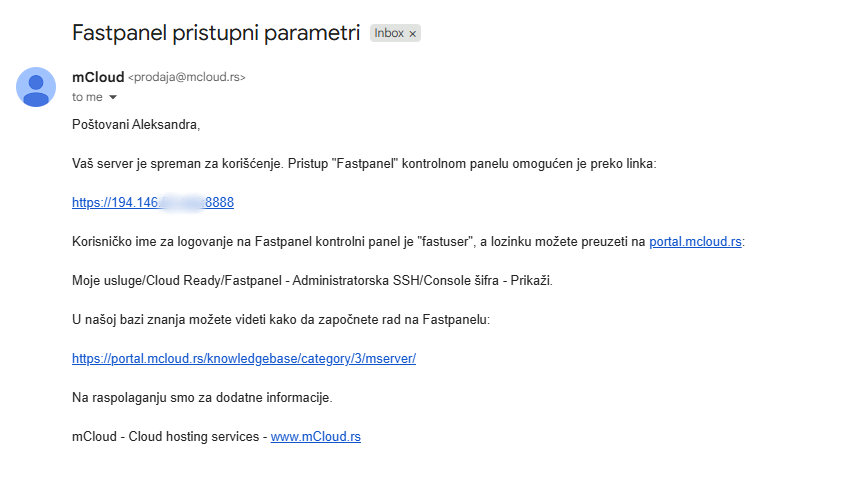Click the prodaja@mcloud.rs email address
852x477 pixels.
pyautogui.click(x=187, y=77)
